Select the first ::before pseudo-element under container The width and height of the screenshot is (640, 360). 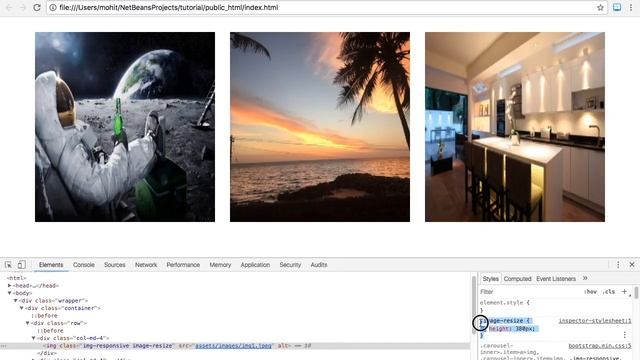[44, 316]
